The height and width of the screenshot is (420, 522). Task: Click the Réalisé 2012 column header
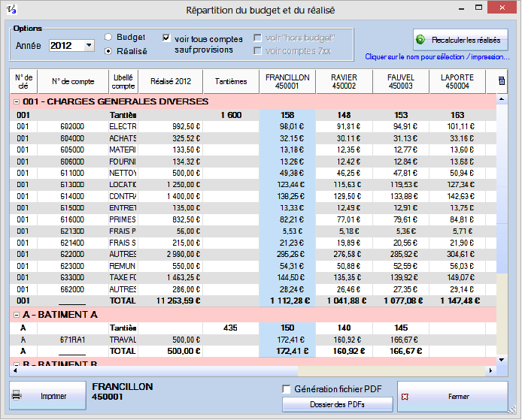pyautogui.click(x=171, y=81)
